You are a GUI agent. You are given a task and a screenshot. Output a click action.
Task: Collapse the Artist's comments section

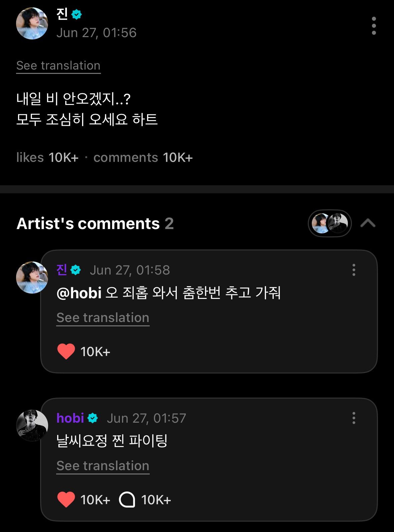[x=368, y=223]
